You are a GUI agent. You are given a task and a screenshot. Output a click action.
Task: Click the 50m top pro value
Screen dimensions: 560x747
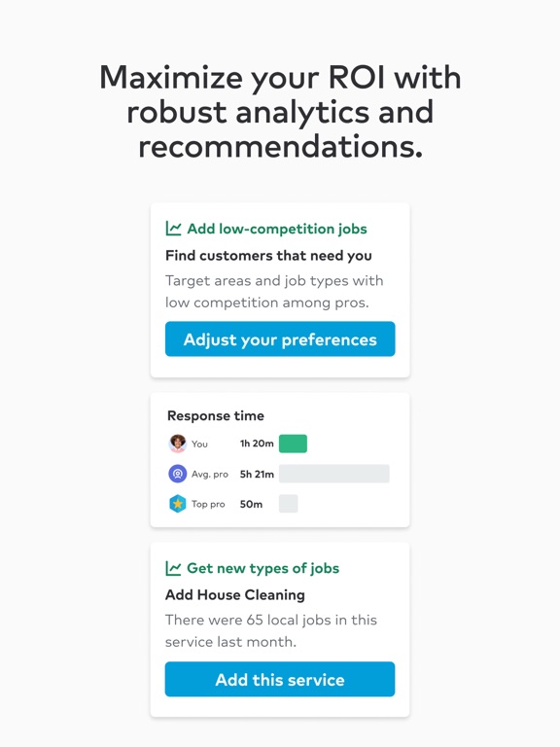pyautogui.click(x=251, y=504)
